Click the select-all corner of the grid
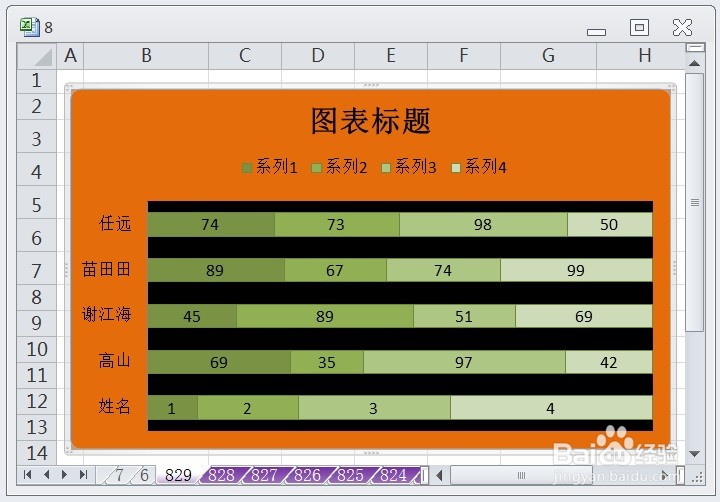Viewport: 720px width, 502px height. (37, 56)
